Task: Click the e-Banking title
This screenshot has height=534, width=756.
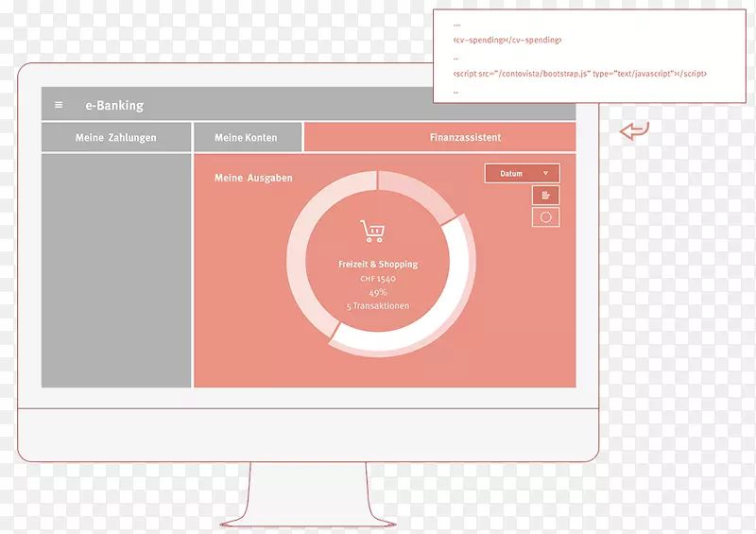Action: pyautogui.click(x=113, y=106)
